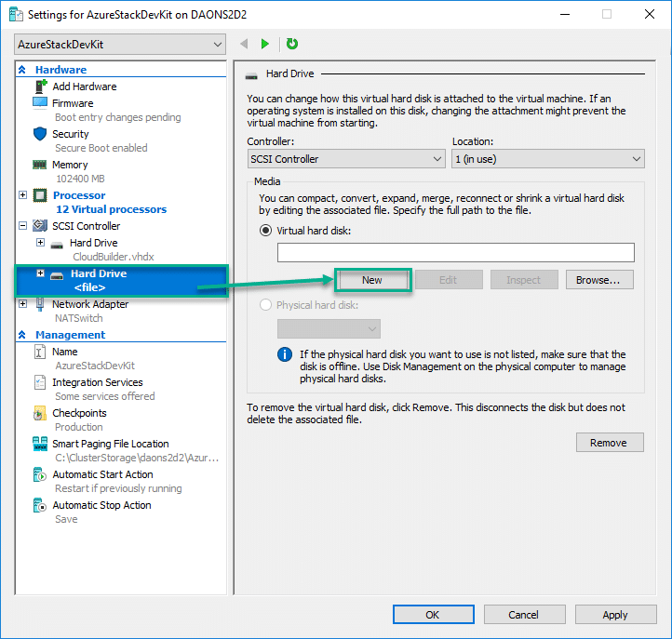
Task: Select Network Adapter in the tree
Action: tap(90, 304)
